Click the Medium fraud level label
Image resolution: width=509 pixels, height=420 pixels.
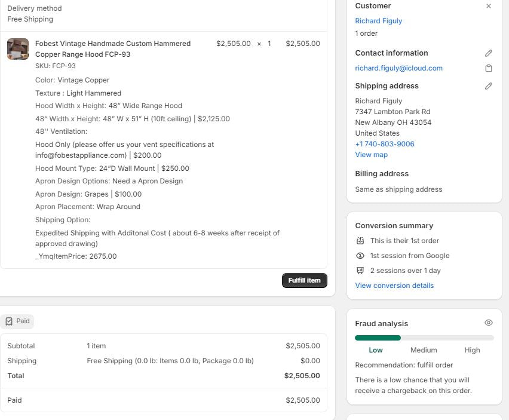click(424, 350)
